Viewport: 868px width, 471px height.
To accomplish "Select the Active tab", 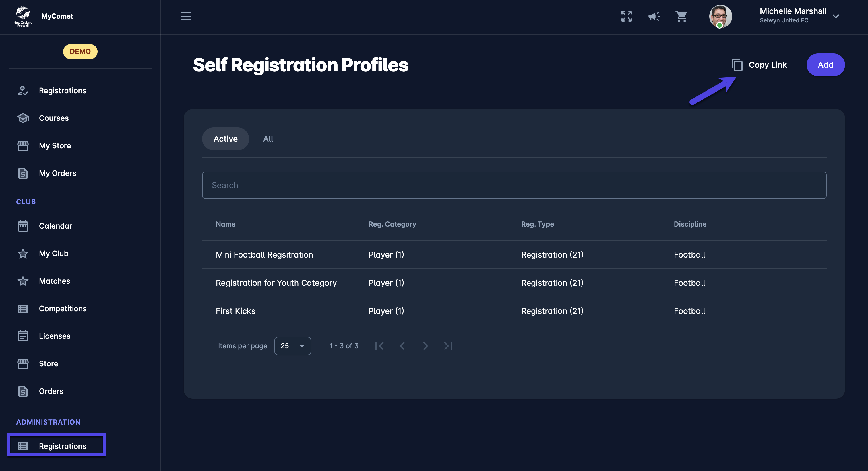I will (225, 139).
